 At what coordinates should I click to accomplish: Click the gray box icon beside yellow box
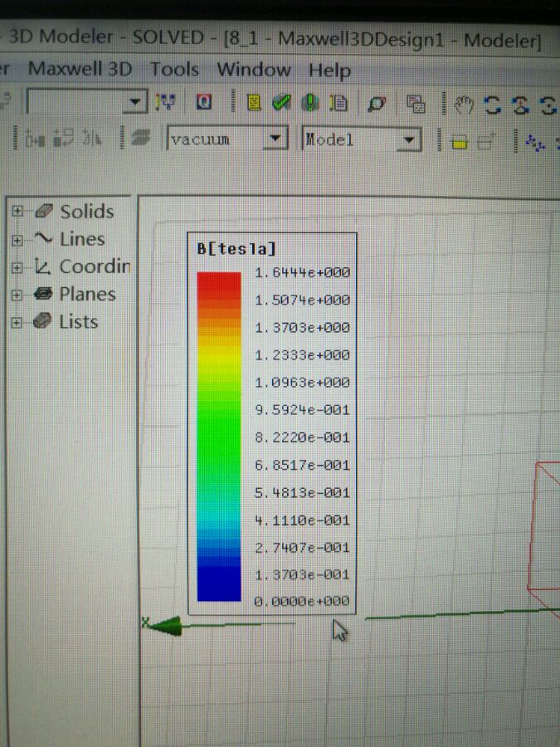tap(485, 142)
